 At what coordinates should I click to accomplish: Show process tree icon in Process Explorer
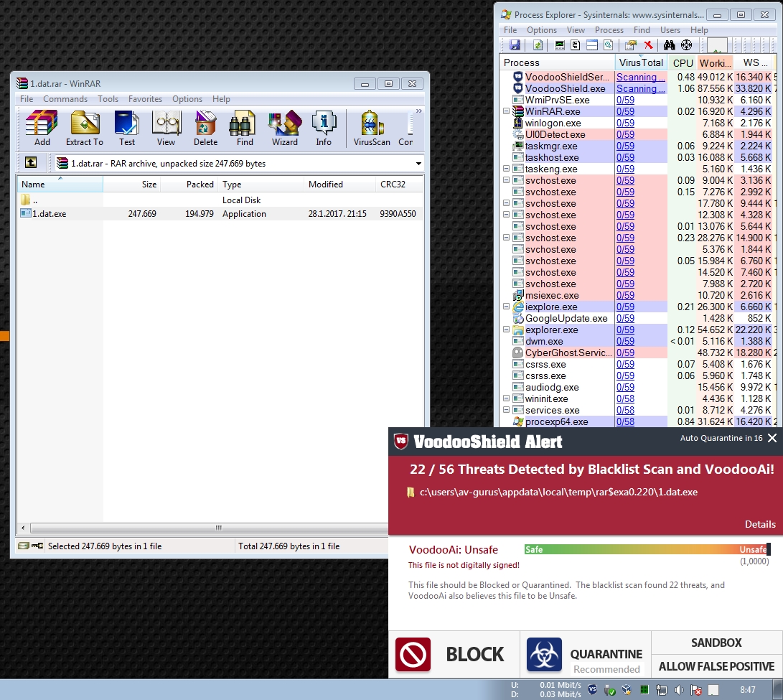tap(576, 45)
